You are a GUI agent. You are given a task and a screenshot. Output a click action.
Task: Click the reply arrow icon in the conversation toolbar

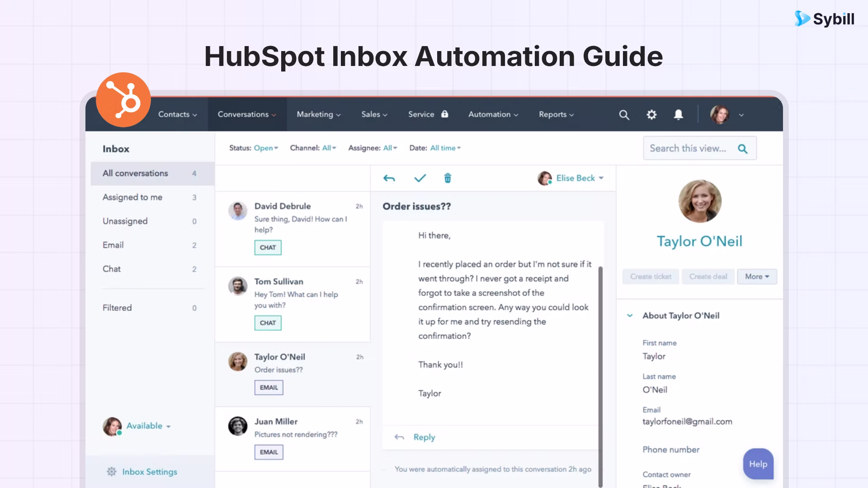(389, 178)
